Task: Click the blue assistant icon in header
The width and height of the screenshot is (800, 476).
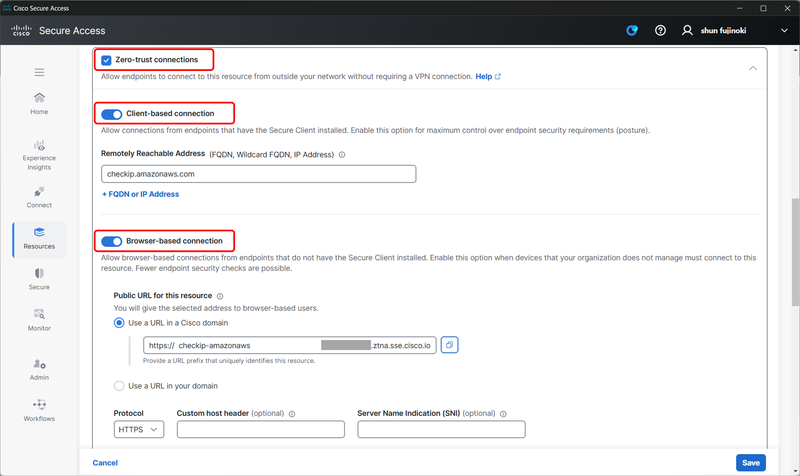Action: point(632,31)
